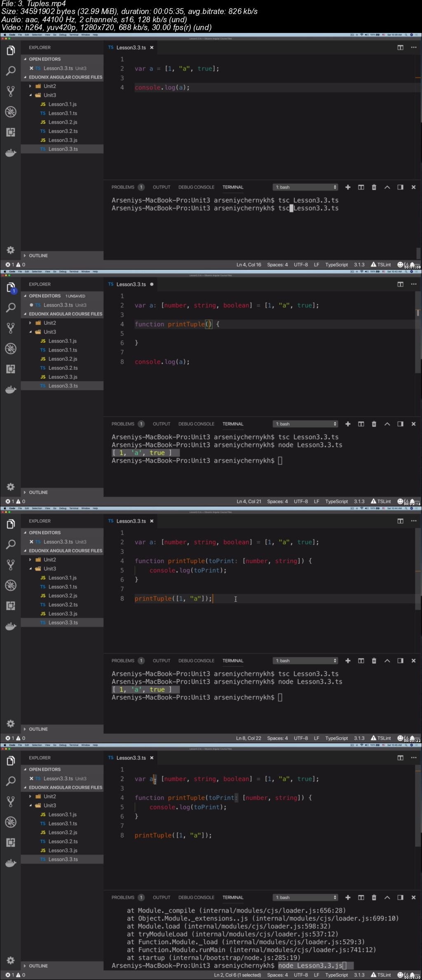This screenshot has height=980, width=422.
Task: Maximize terminal panel chevron in top frame
Action: tap(387, 187)
